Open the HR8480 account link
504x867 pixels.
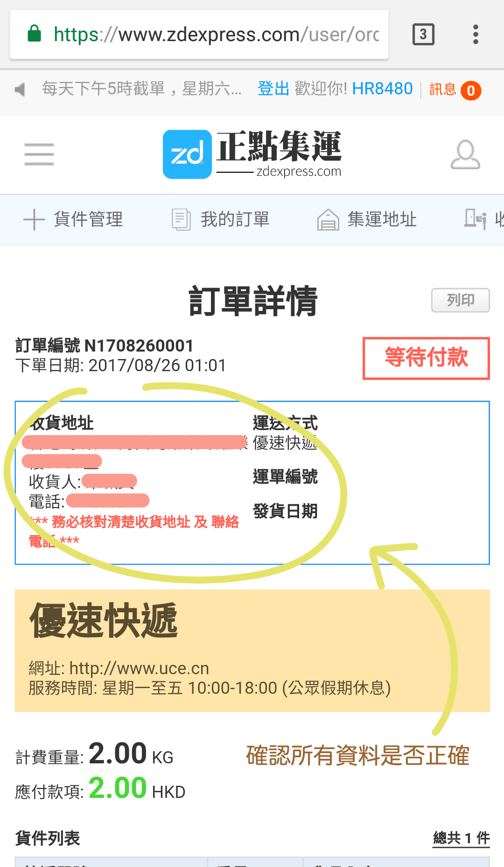click(382, 88)
